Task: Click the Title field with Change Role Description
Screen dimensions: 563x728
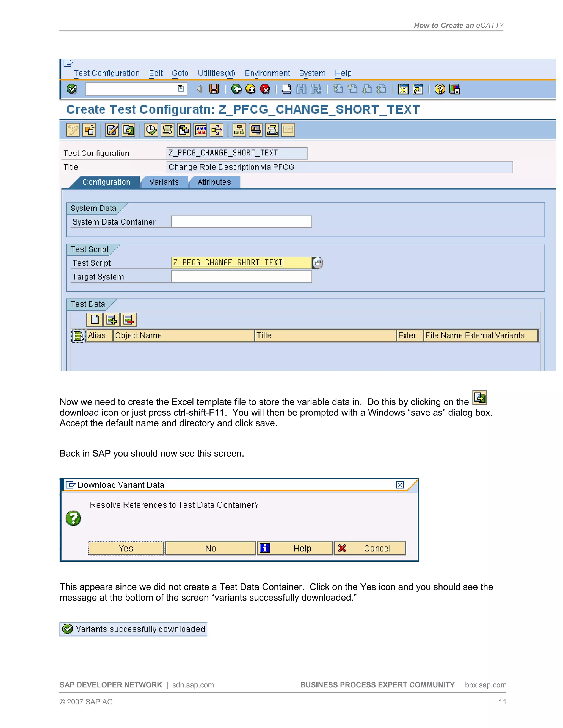Action: [x=340, y=167]
